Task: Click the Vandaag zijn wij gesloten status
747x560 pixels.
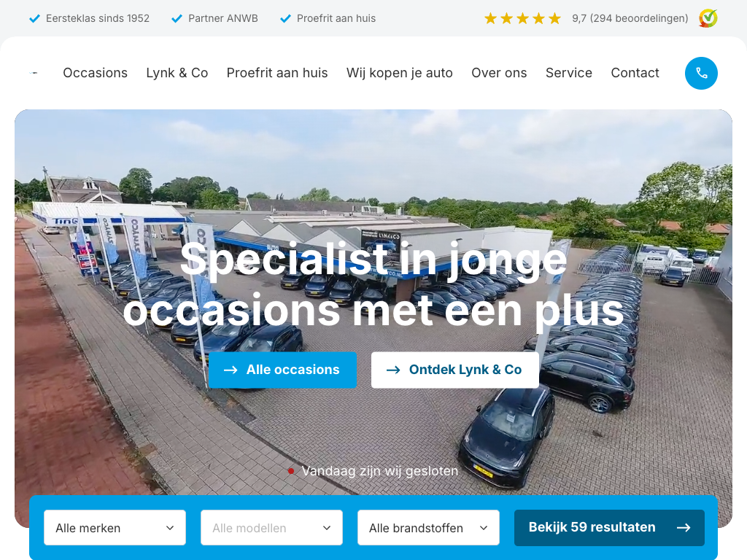Action: click(x=373, y=471)
